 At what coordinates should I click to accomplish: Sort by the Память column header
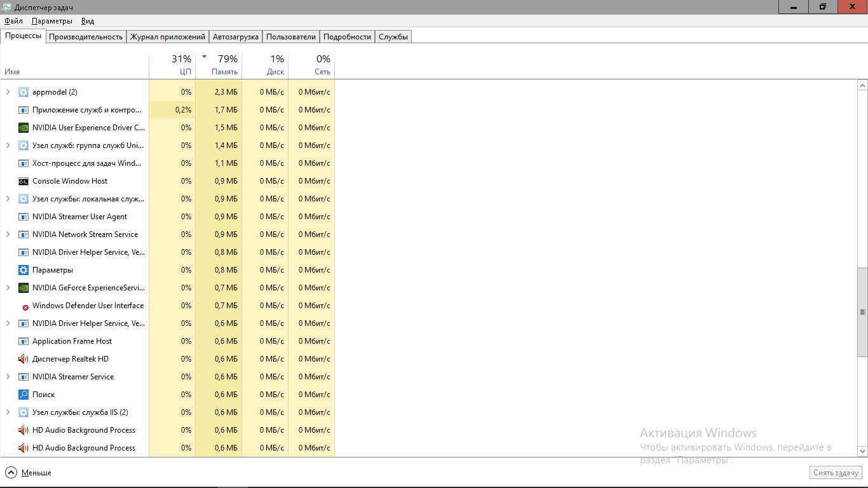pos(219,65)
